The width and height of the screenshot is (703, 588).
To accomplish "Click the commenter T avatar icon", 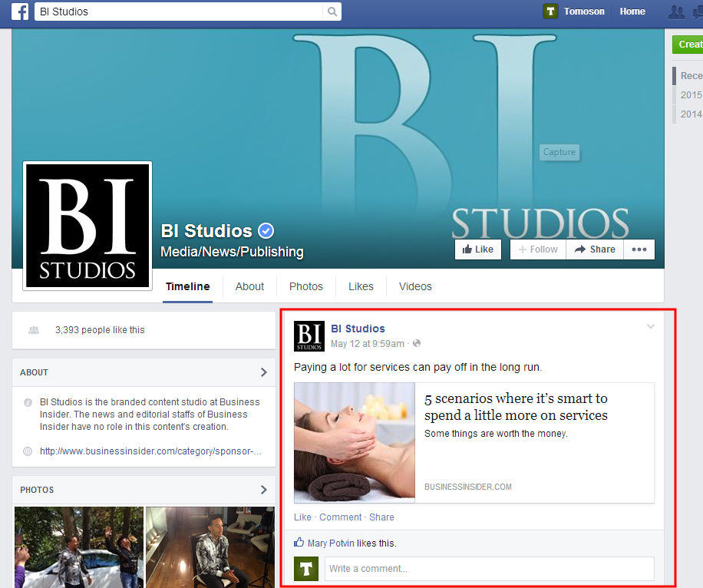I will pos(306,569).
